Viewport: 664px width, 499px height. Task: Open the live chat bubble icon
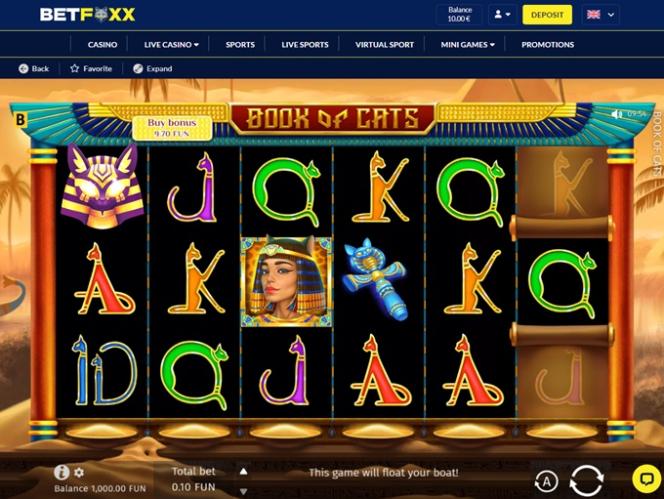pos(647,479)
